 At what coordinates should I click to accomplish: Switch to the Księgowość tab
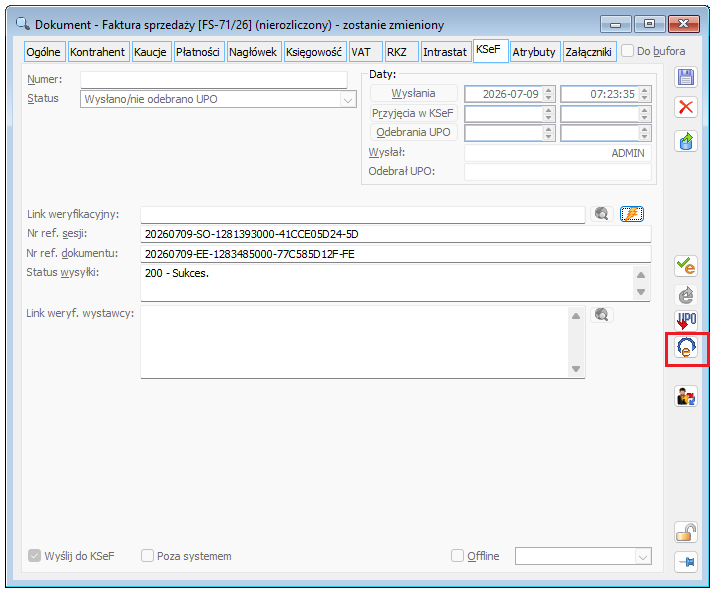pos(314,52)
